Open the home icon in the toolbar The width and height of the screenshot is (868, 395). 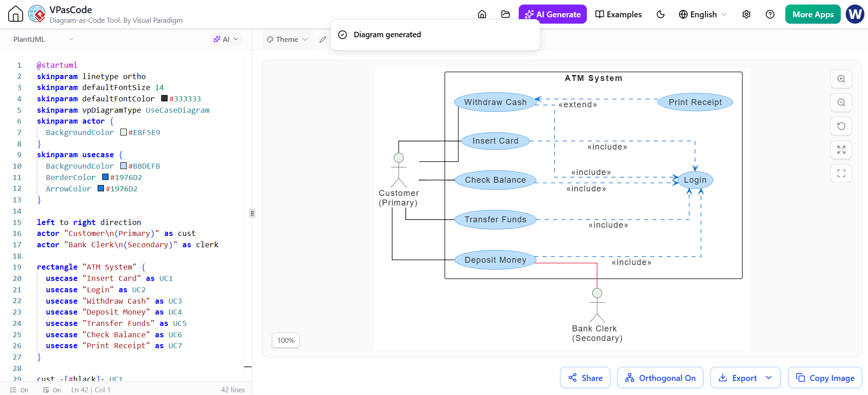tap(482, 14)
